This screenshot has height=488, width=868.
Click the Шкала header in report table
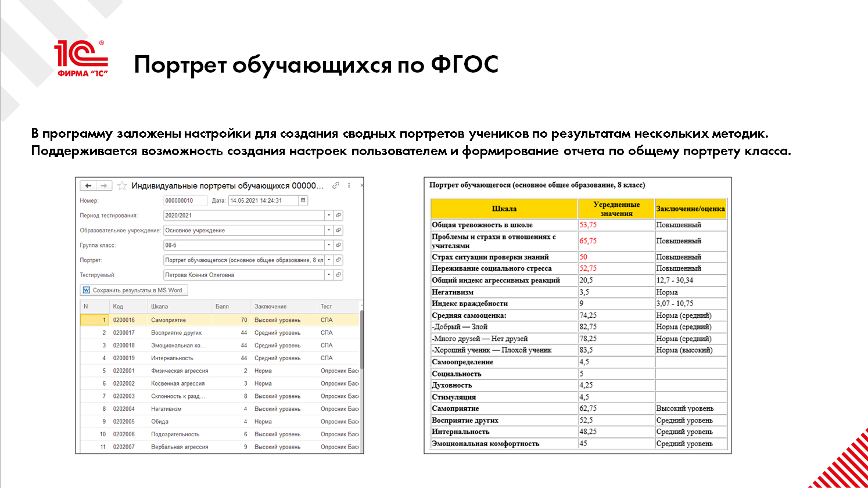(x=504, y=209)
